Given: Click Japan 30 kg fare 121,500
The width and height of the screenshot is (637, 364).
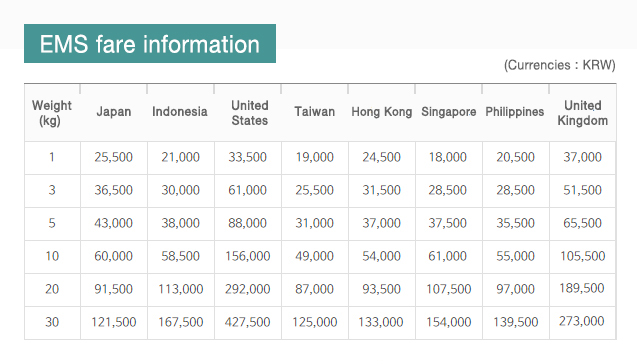Looking at the screenshot, I should coord(113,322).
